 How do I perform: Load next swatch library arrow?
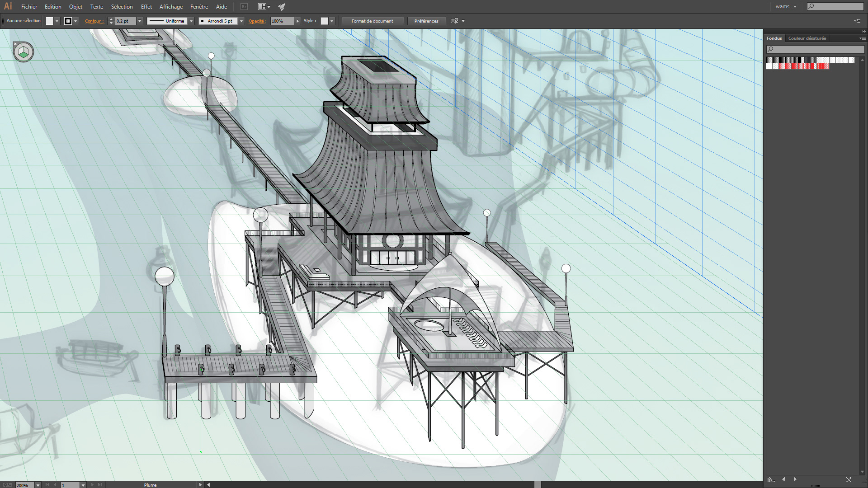click(x=795, y=479)
